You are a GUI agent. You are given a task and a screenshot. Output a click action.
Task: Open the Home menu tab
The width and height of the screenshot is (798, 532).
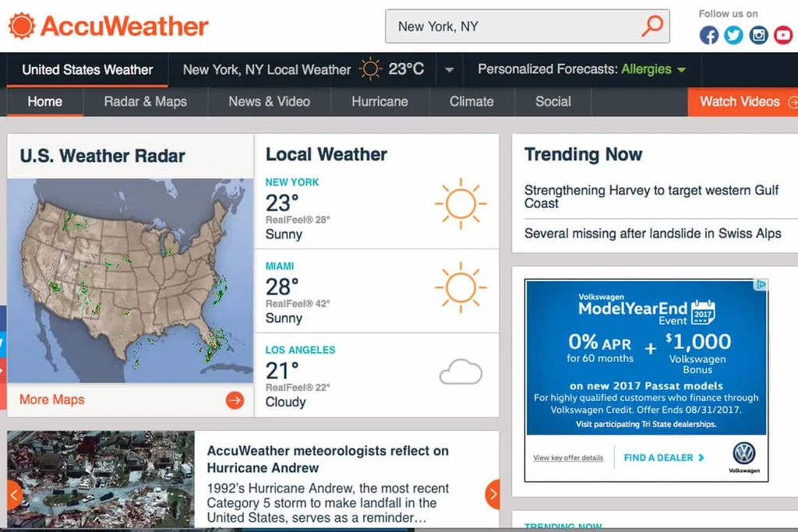(x=44, y=102)
